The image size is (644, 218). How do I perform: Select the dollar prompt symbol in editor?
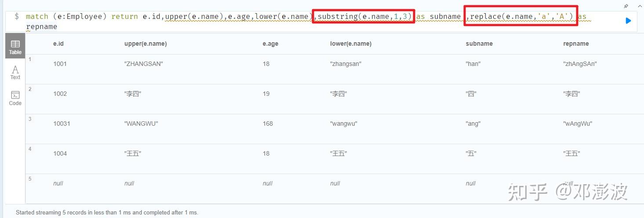[x=17, y=16]
